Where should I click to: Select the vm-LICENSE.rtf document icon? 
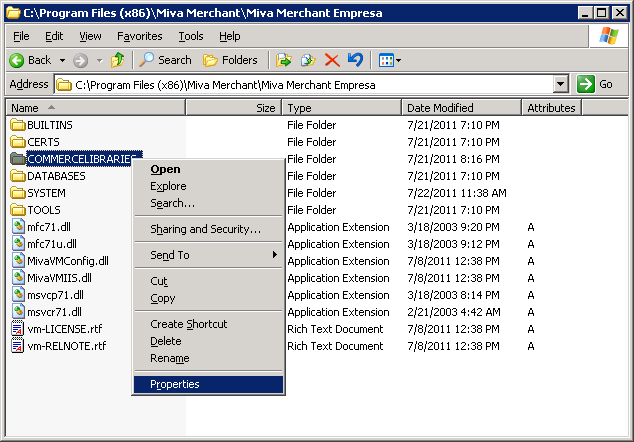(17, 328)
